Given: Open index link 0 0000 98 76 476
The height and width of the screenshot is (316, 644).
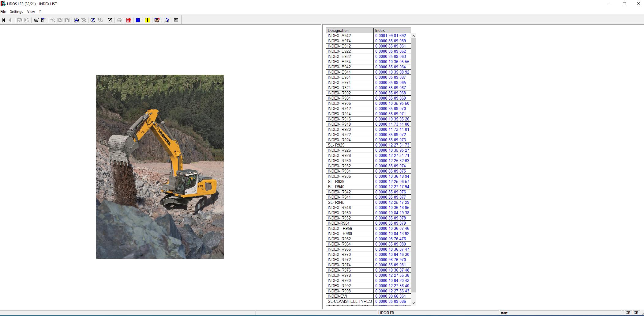Looking at the screenshot, I should pos(391,239).
